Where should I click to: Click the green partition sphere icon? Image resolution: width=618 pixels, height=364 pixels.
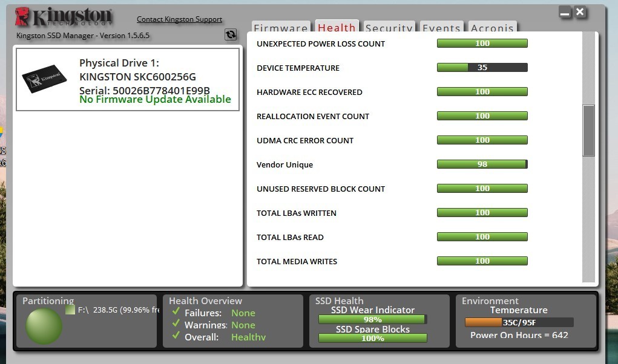click(x=44, y=326)
